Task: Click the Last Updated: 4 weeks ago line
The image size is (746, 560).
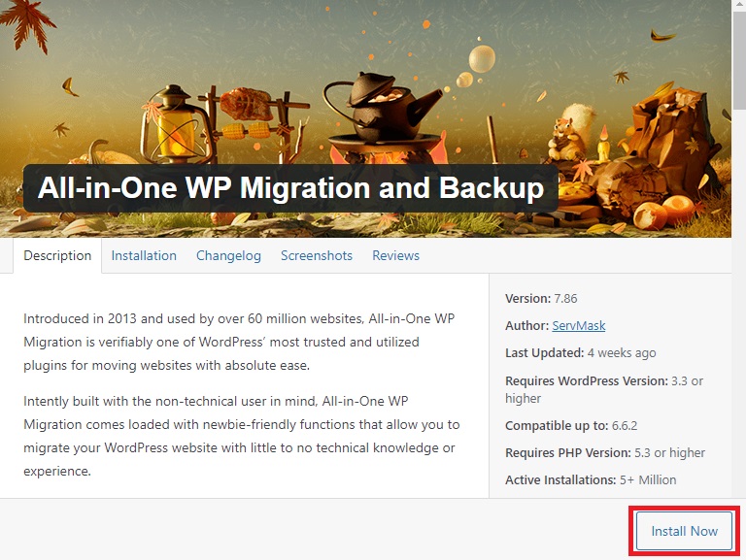Action: pyautogui.click(x=581, y=352)
